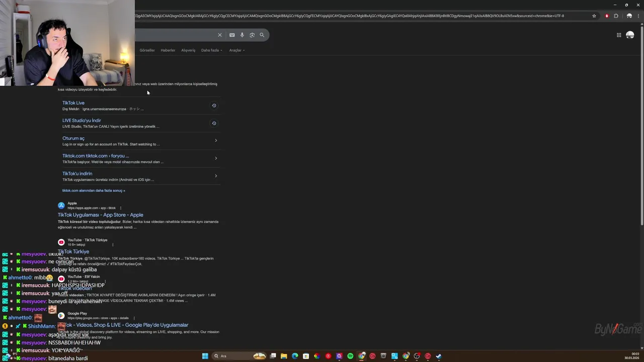This screenshot has width=644, height=362.
Task: Click the Chrome address bar URL
Action: [349, 16]
